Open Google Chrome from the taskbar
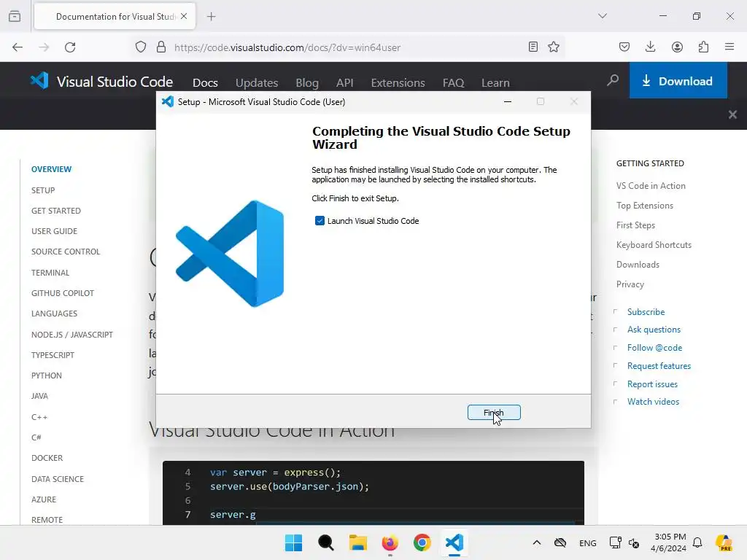The image size is (747, 560). coord(422,542)
